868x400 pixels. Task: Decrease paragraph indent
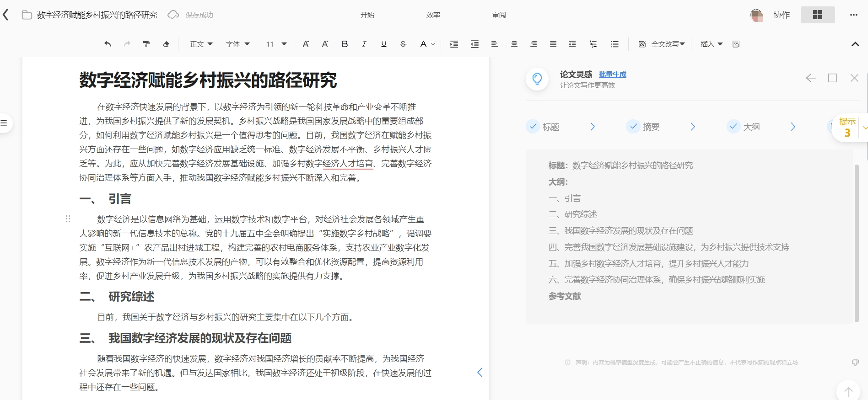[474, 44]
